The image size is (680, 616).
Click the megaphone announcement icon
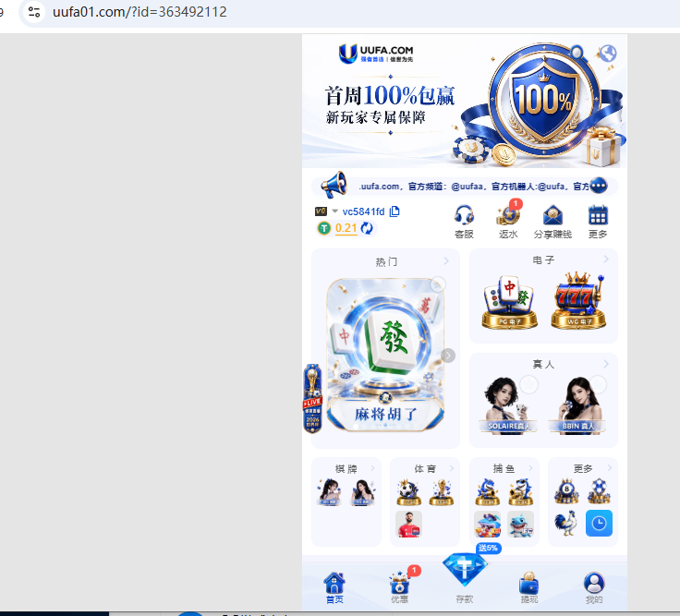(334, 185)
